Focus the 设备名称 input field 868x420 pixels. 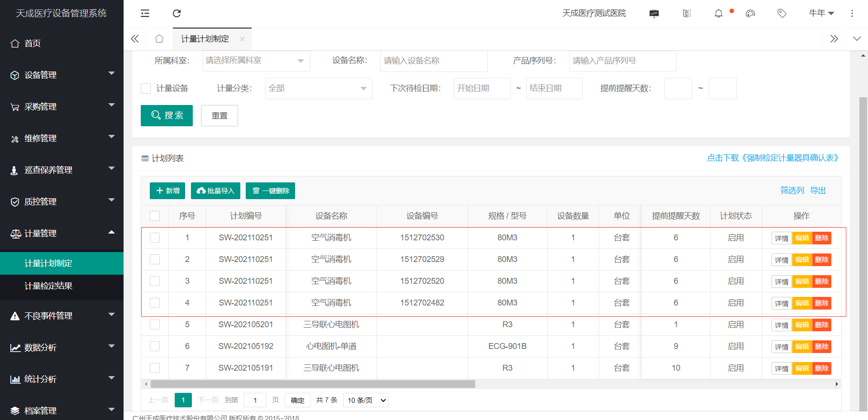434,61
